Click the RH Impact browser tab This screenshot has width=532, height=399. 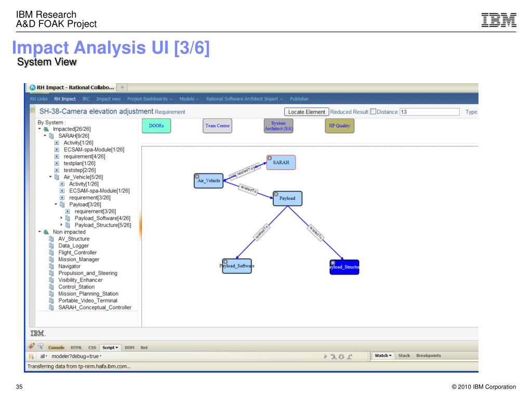pos(72,87)
